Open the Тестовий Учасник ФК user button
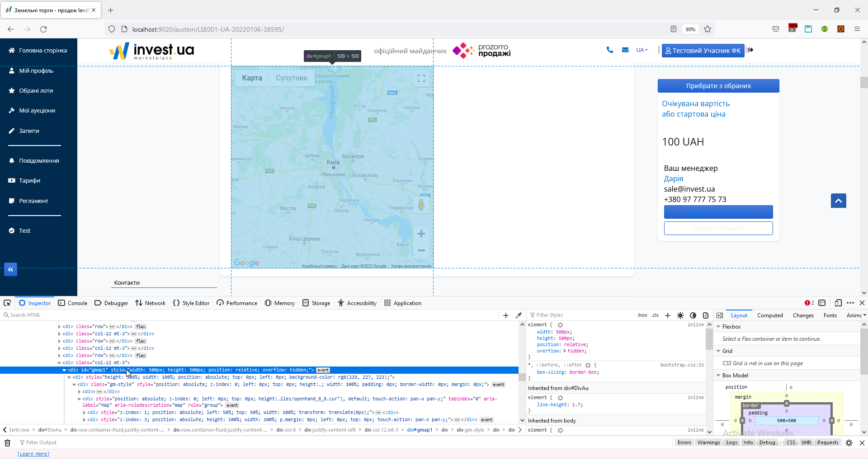Viewport: 868px width, 470px height. pyautogui.click(x=703, y=51)
